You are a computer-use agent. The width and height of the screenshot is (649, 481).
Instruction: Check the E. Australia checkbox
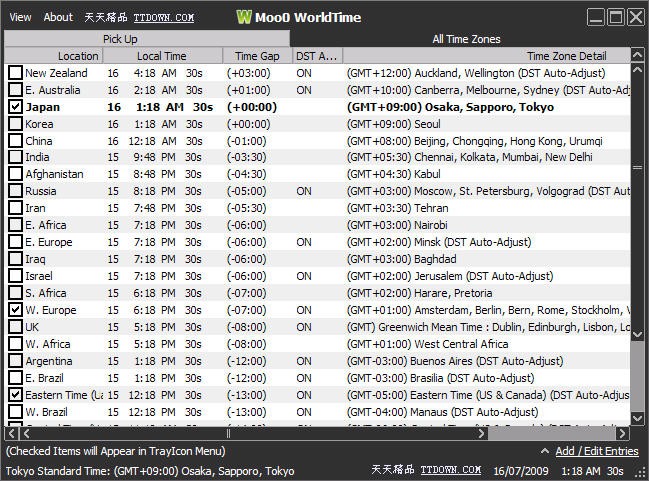pyautogui.click(x=15, y=90)
